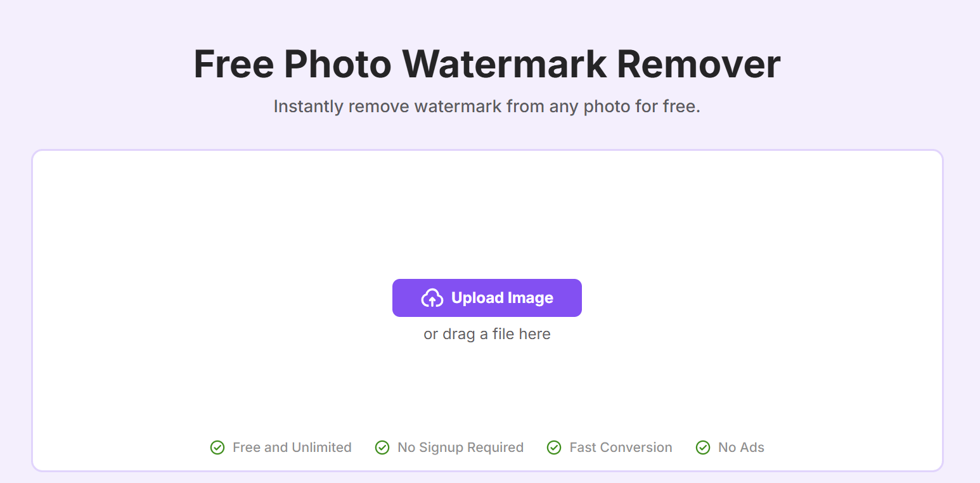Select the "No Signup Required" label

point(460,448)
